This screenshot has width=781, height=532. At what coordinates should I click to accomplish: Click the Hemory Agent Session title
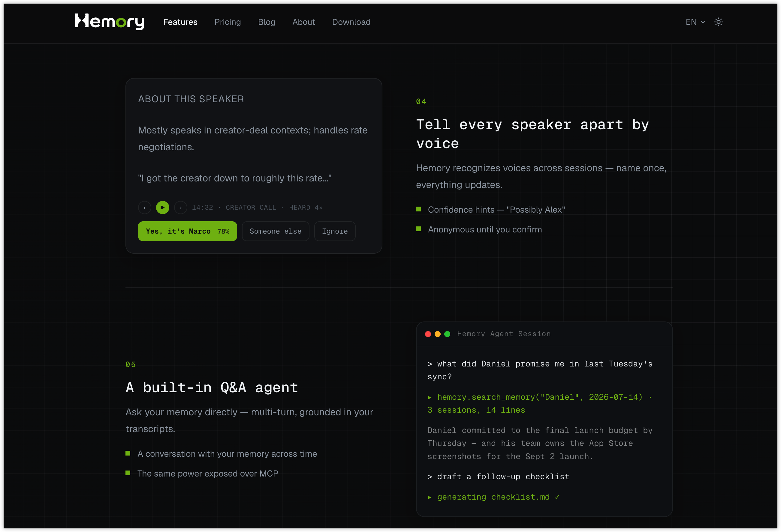coord(504,334)
